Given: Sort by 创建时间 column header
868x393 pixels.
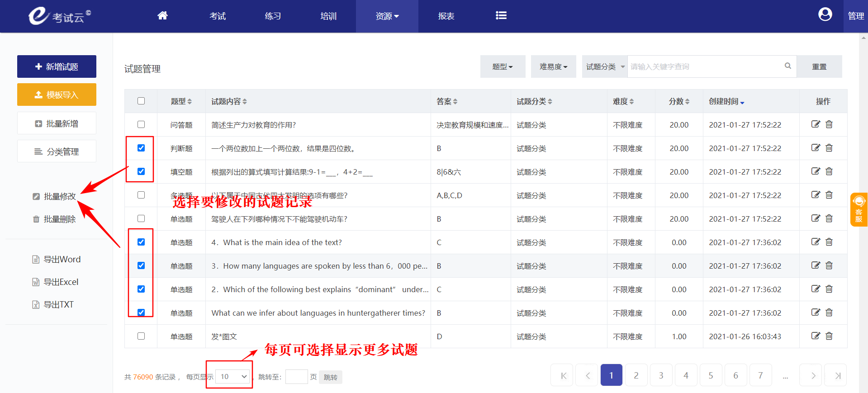Looking at the screenshot, I should click(727, 101).
